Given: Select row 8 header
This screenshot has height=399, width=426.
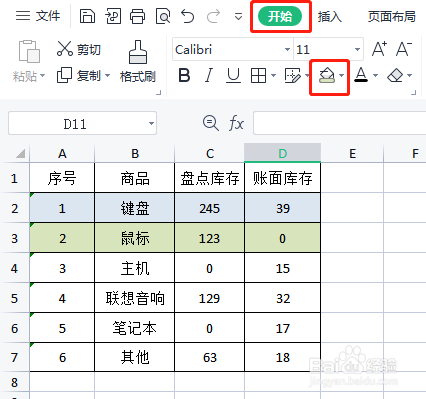Looking at the screenshot, I should pyautogui.click(x=14, y=382).
